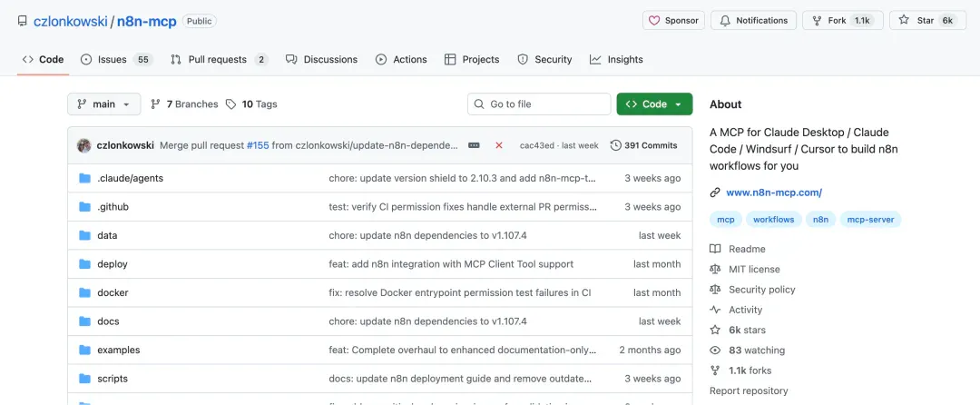
Task: Click the .claude/agents folder icon
Action: [85, 178]
